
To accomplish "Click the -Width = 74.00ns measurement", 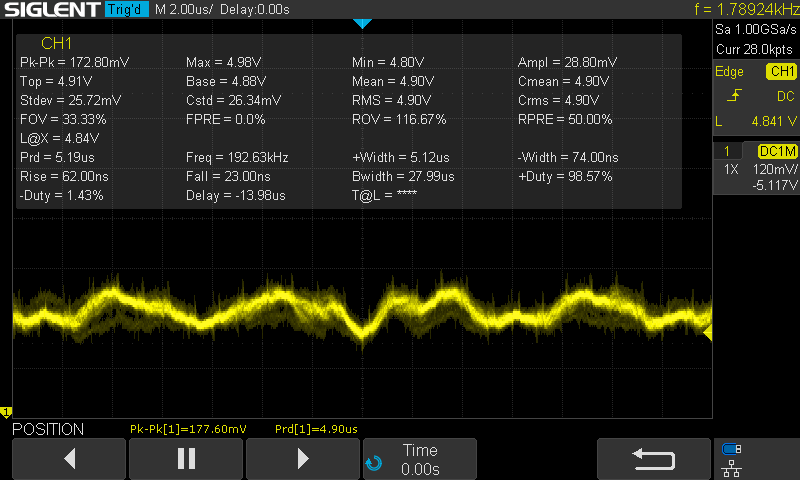I will point(568,157).
